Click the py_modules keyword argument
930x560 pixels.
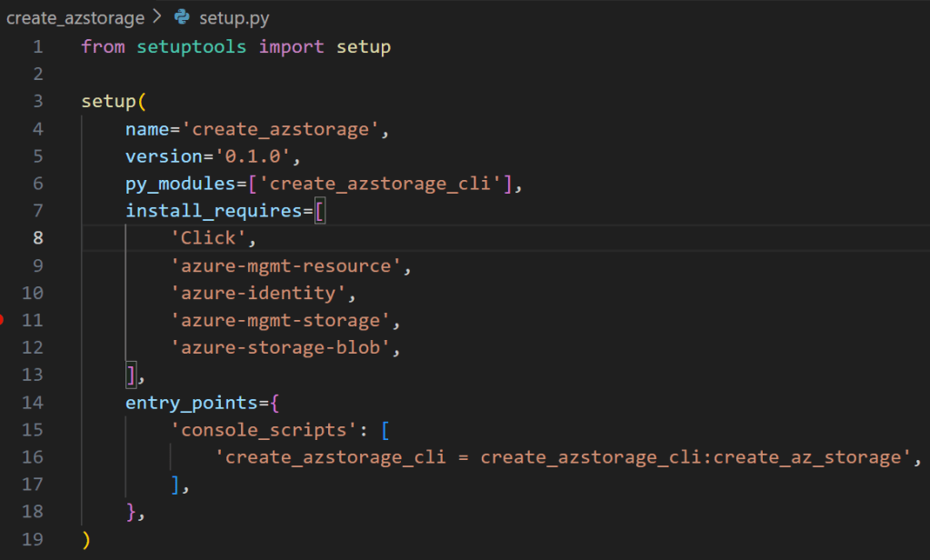(180, 184)
